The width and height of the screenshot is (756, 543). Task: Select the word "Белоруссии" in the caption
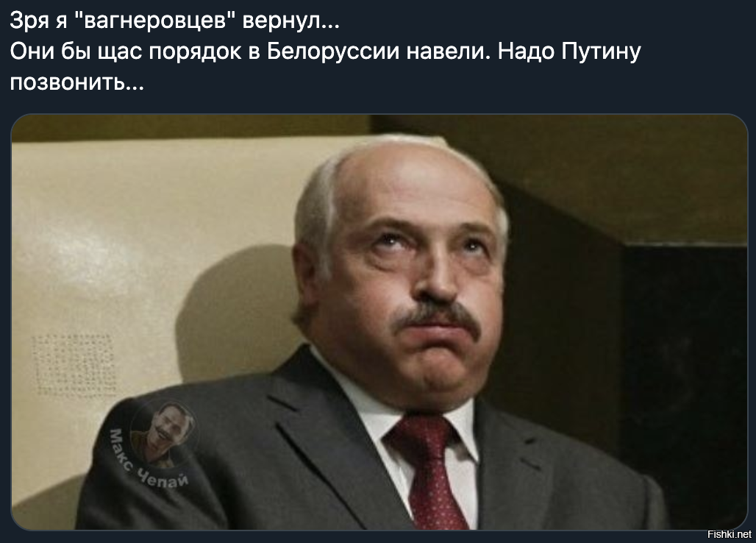coord(333,51)
